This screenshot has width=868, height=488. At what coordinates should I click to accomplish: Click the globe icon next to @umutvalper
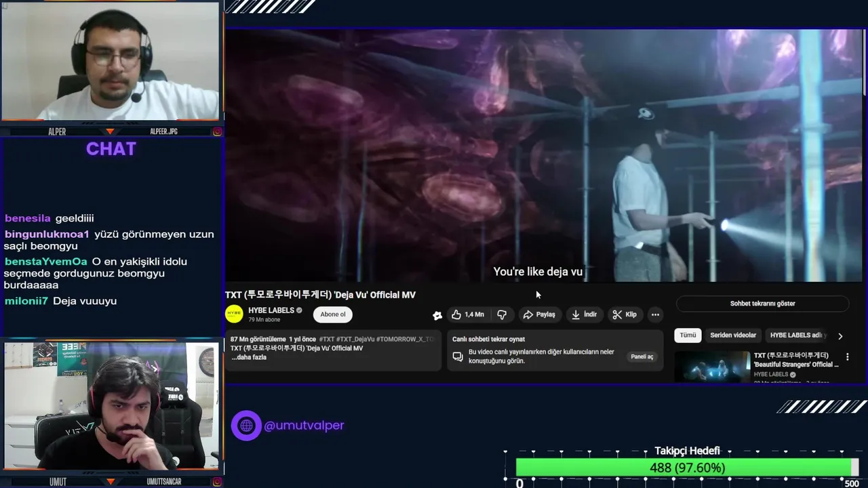coord(246,426)
